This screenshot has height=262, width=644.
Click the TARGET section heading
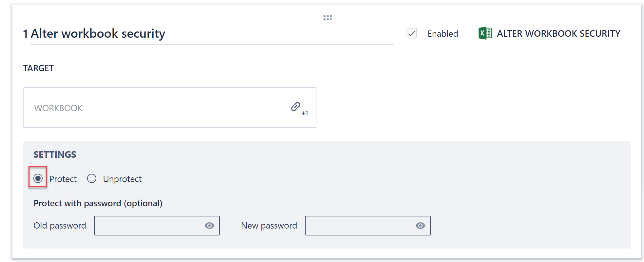pos(38,68)
